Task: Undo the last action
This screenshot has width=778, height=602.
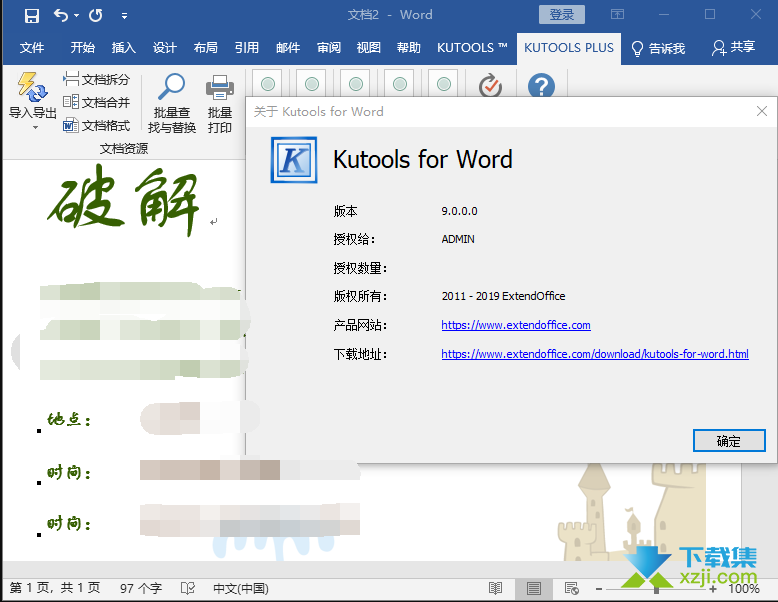Action: tap(61, 15)
